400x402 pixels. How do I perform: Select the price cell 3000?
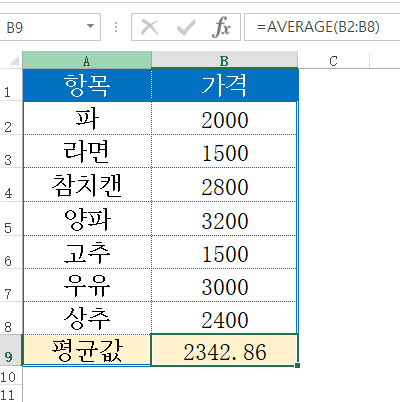(224, 285)
